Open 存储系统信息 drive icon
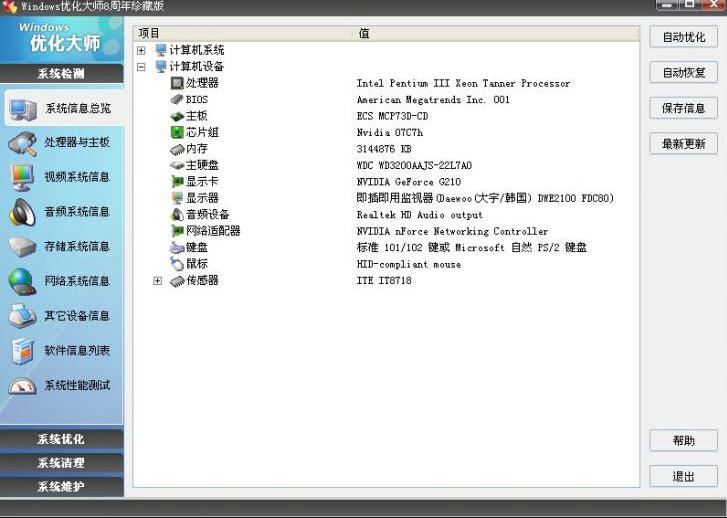 click(x=22, y=247)
